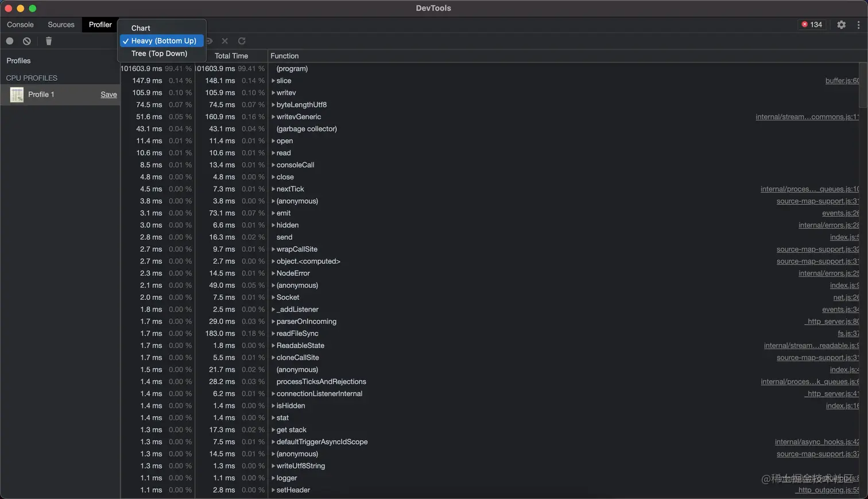Select the get stack function name
This screenshot has height=499, width=868.
(292, 430)
